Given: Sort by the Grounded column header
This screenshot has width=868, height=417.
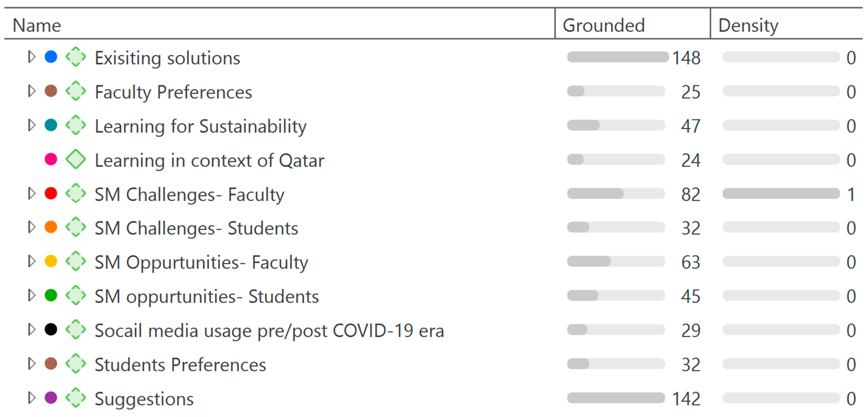Looking at the screenshot, I should pos(603,25).
